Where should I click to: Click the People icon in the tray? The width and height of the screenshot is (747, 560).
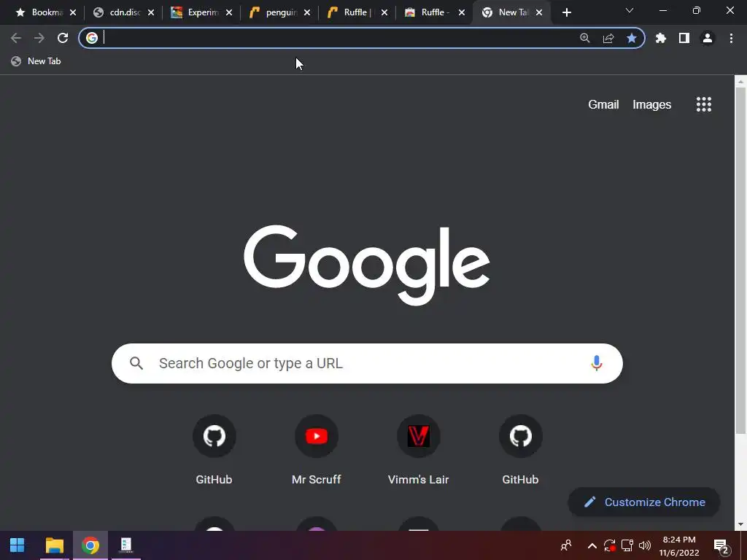point(566,545)
